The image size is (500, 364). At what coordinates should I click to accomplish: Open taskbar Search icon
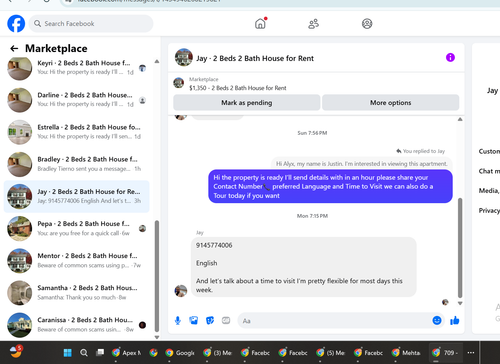click(84, 353)
